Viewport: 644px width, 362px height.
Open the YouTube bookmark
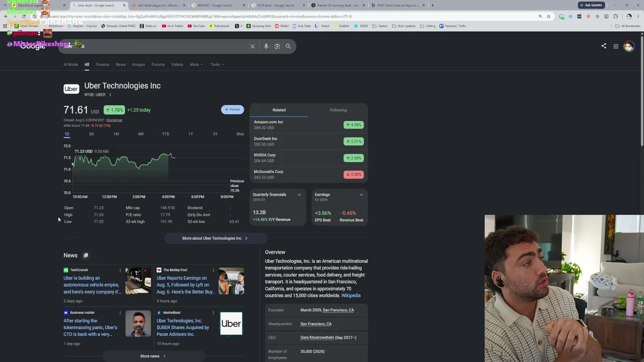pos(197,26)
